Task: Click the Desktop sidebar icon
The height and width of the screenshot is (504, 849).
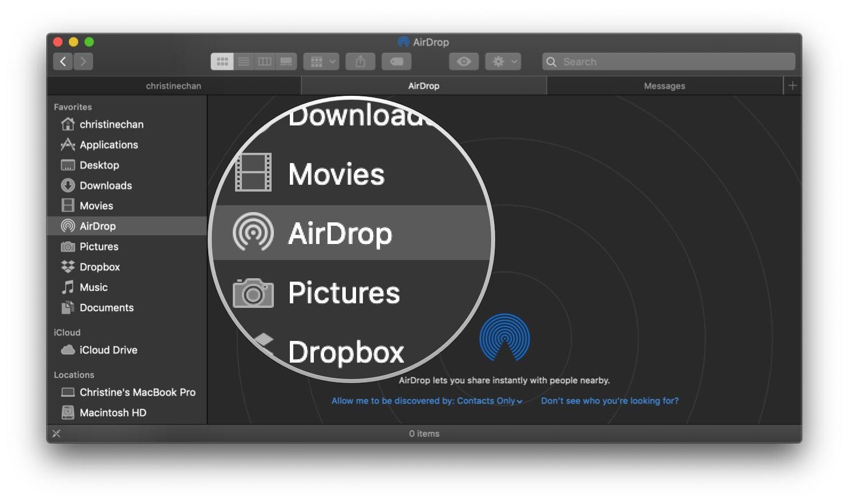Action: point(68,165)
